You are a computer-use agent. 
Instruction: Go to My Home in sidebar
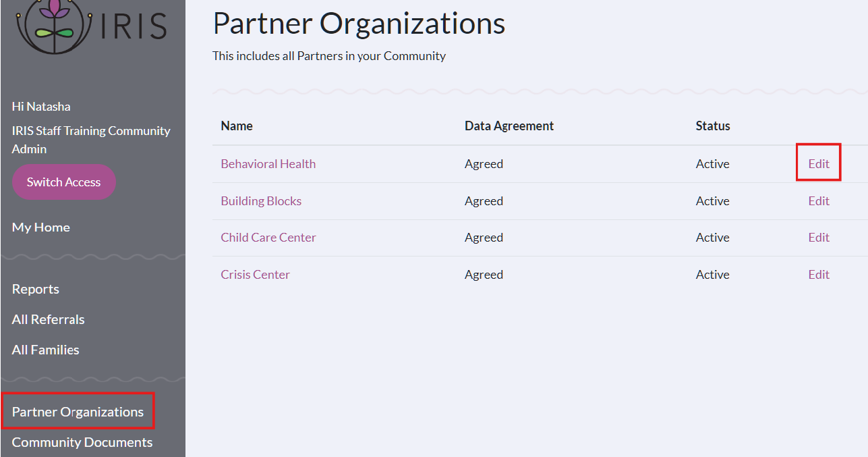(41, 227)
